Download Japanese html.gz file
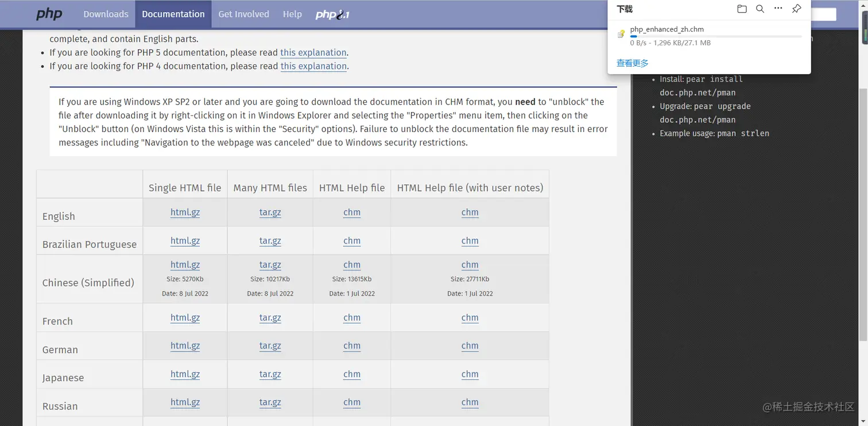Viewport: 868px width, 426px height. 185,374
